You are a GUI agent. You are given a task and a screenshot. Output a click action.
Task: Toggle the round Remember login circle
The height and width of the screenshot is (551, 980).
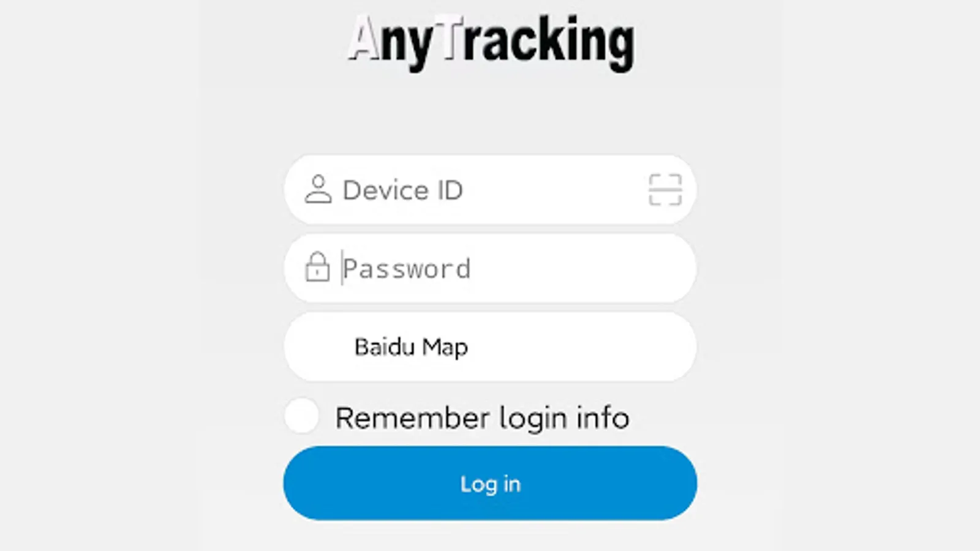tap(302, 416)
